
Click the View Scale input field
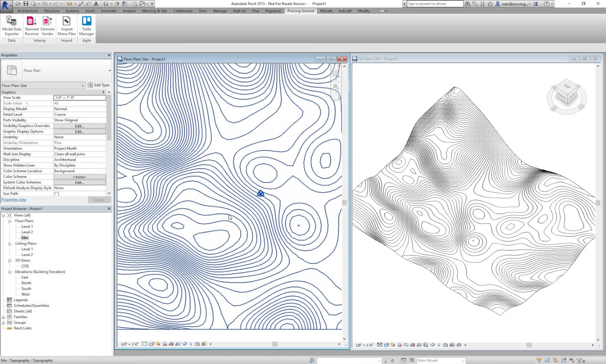[x=80, y=98]
